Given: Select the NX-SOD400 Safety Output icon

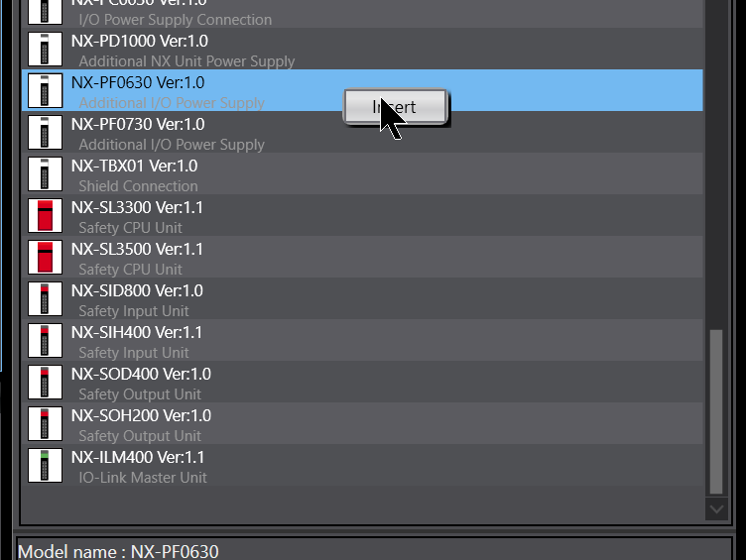Looking at the screenshot, I should [x=45, y=382].
